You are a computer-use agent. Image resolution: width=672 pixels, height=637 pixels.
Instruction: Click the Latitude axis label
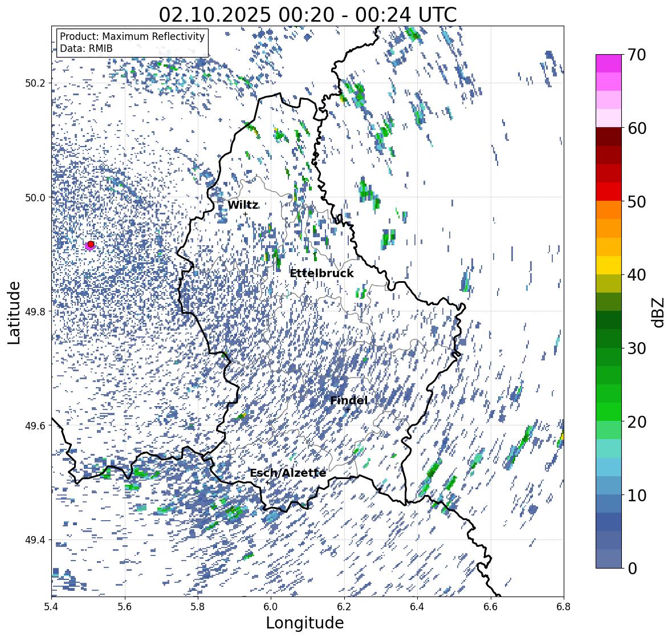coord(14,313)
